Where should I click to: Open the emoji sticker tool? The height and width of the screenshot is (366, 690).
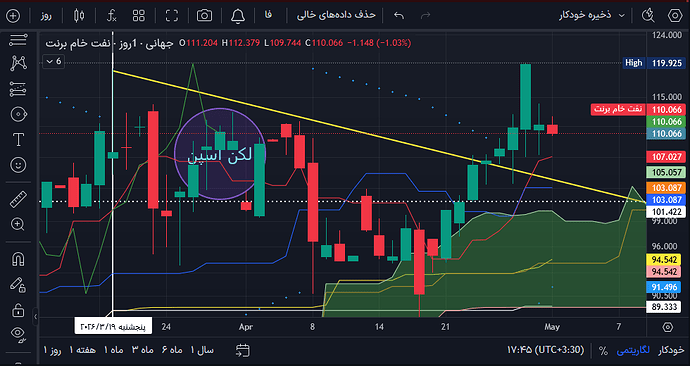[18, 165]
